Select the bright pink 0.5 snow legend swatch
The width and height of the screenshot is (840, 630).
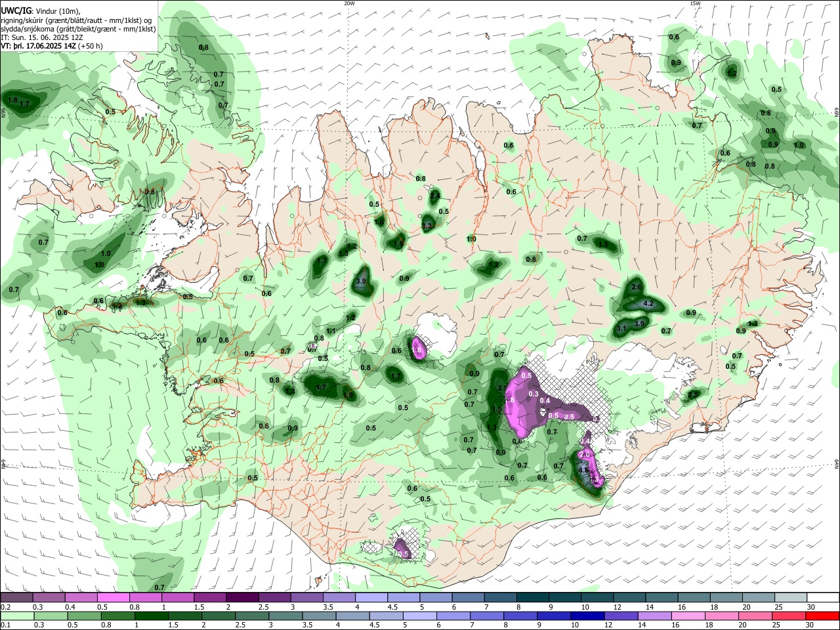click(x=114, y=597)
